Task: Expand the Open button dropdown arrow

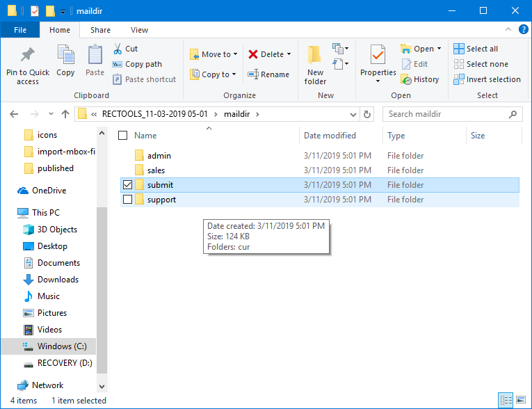Action: tap(439, 49)
